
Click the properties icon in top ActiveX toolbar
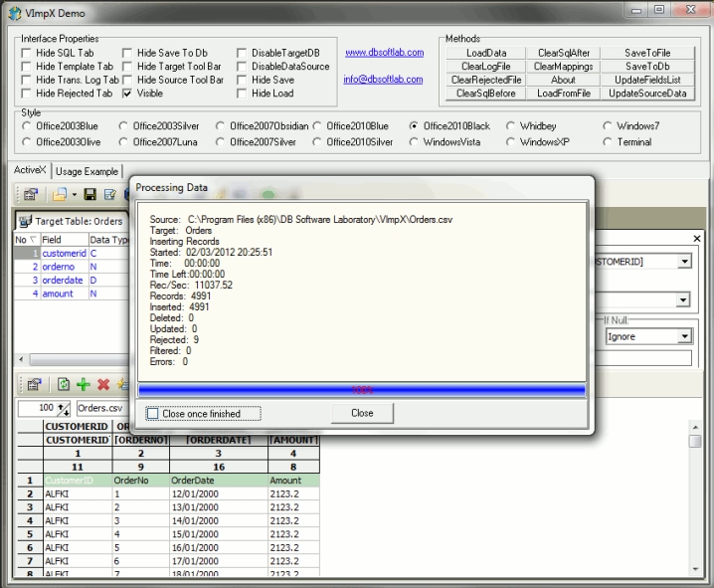tap(31, 195)
